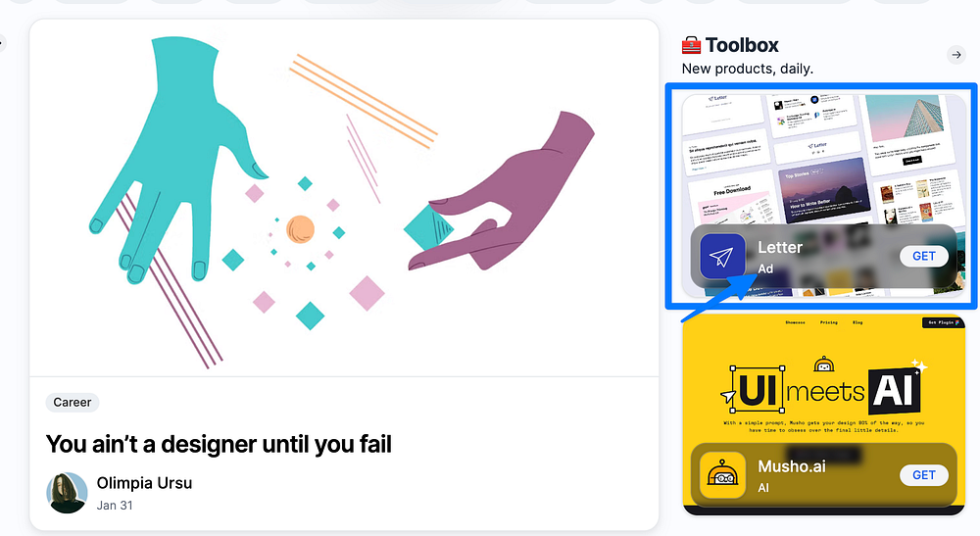The image size is (980, 536).
Task: Open Olimpia Ursu's author profile link
Action: (144, 483)
